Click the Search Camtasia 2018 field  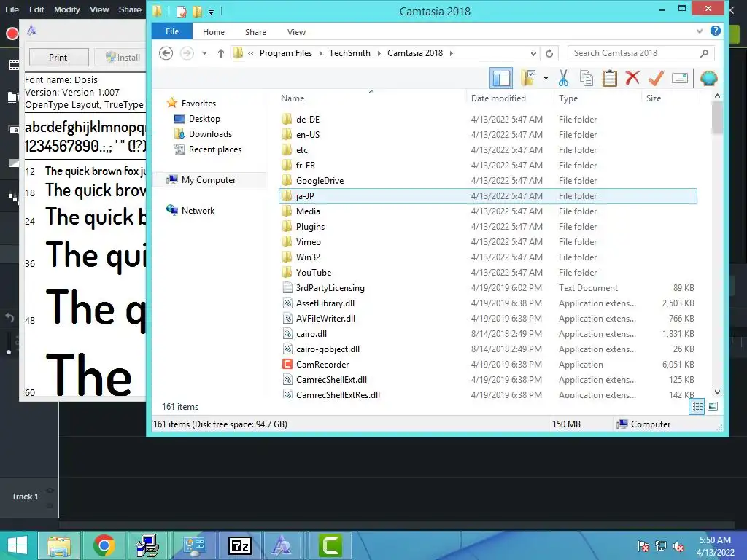pyautogui.click(x=640, y=53)
